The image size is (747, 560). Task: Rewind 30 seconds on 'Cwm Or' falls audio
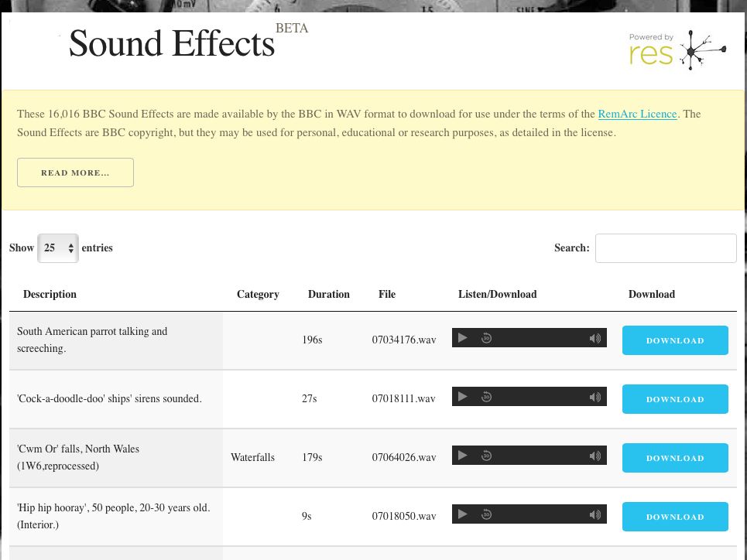(x=486, y=456)
